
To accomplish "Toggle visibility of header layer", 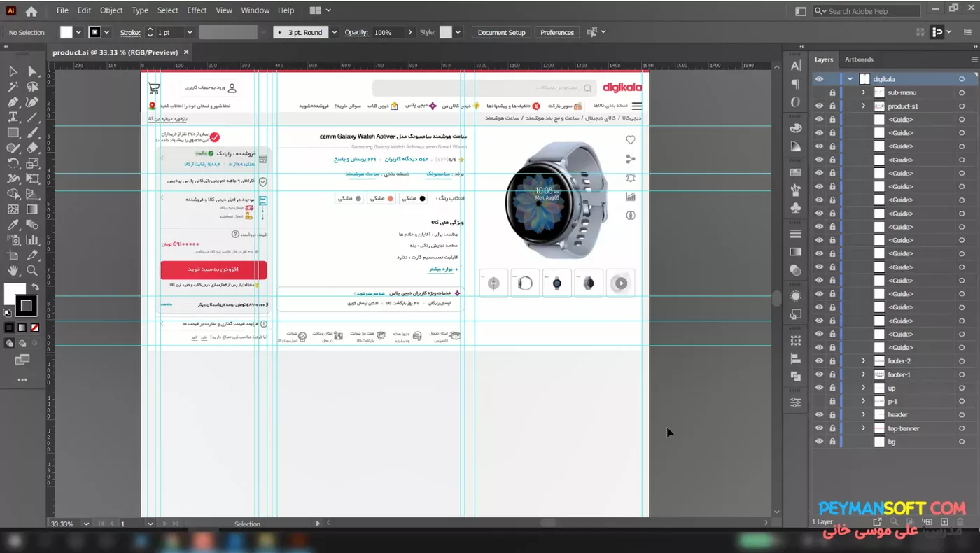I will 819,415.
